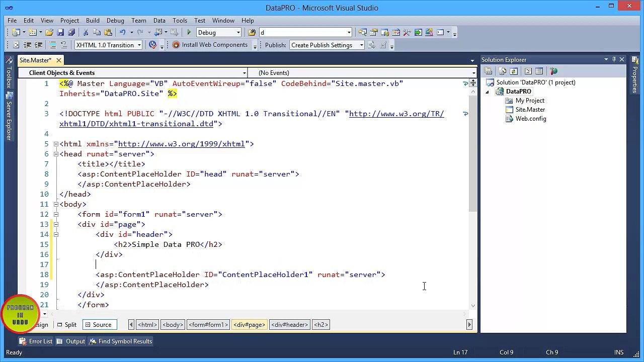
Task: Click the Navigate Backward icon
Action: 158,32
